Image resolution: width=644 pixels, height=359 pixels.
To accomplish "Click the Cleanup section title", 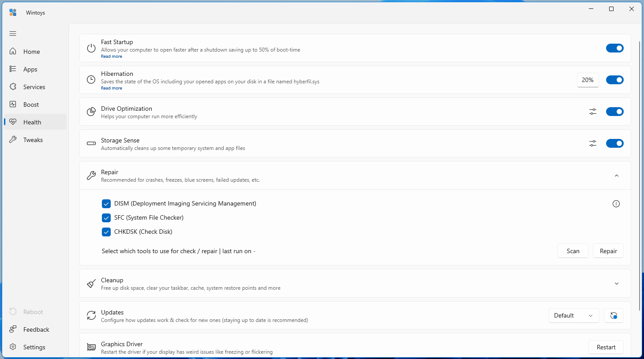I will (x=112, y=280).
